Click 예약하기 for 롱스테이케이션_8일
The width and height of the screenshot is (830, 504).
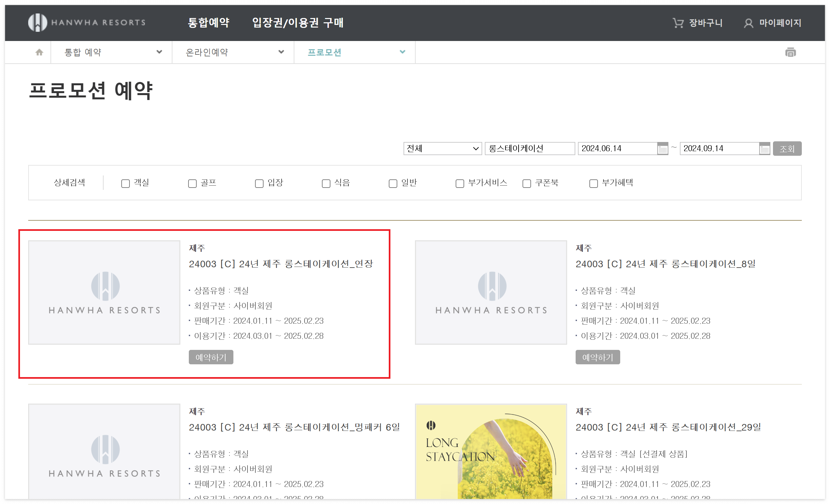tap(597, 357)
